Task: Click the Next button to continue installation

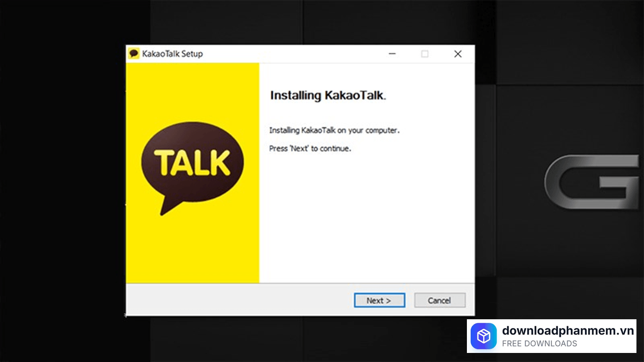Action: (379, 300)
